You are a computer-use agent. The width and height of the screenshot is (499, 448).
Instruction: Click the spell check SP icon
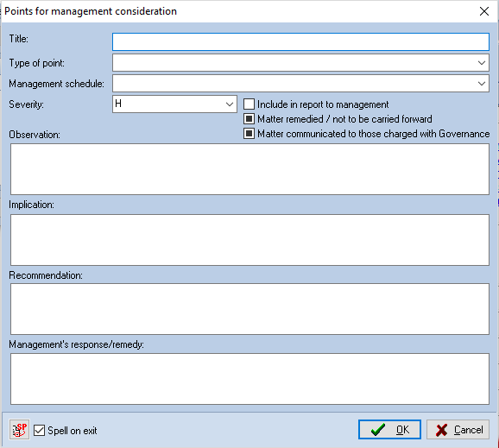[x=19, y=430]
